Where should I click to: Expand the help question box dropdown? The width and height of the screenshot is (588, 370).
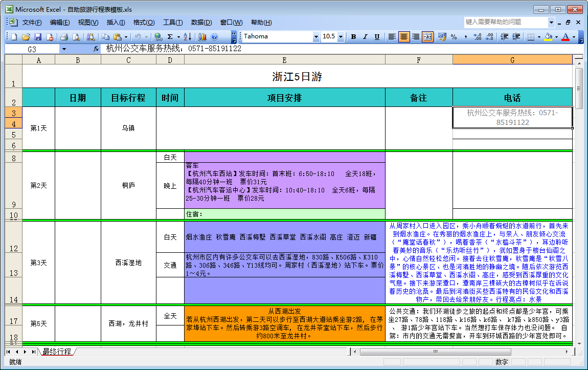(551, 22)
